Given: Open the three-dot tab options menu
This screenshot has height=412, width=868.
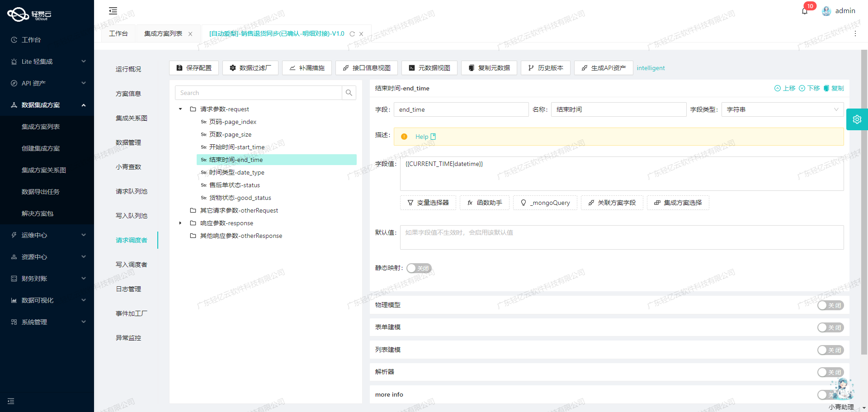Looking at the screenshot, I should click(x=855, y=33).
